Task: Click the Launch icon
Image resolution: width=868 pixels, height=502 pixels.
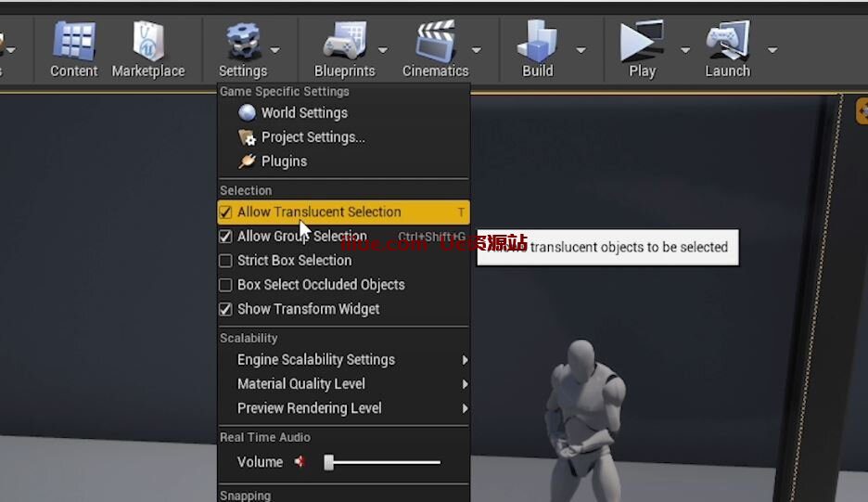Action: [x=727, y=43]
